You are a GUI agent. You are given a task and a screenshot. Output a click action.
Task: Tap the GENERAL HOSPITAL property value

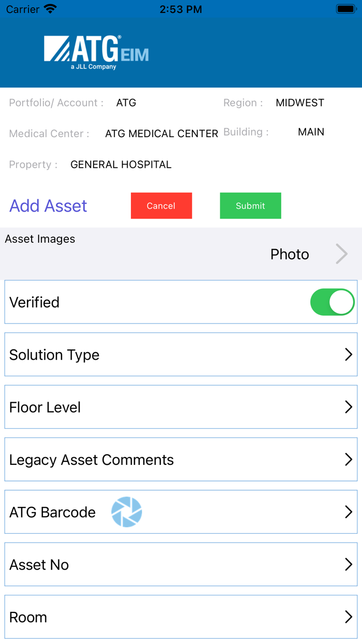coord(121,165)
